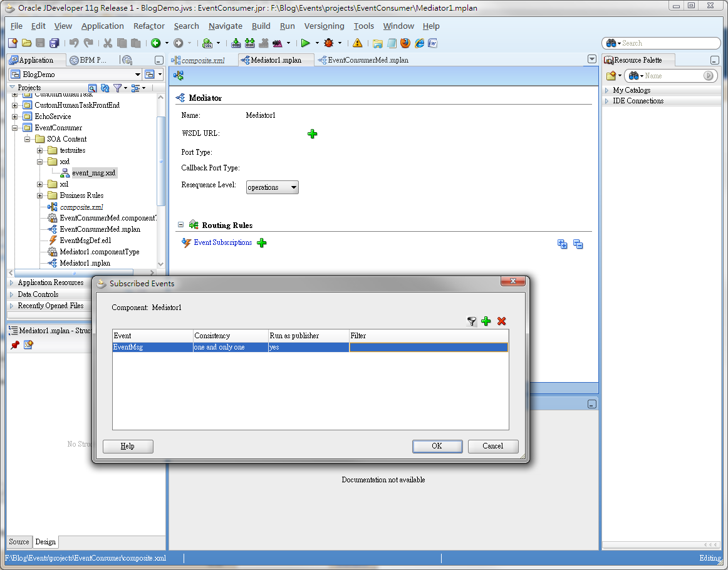Switch to the BPM P... navigator tab

[88, 60]
